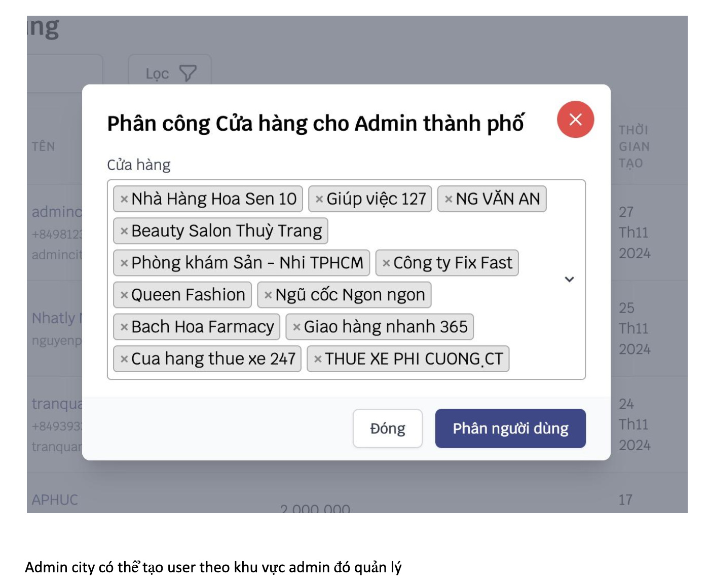Remove the Beauty Salon Thuỳ Trang tag

tap(124, 231)
